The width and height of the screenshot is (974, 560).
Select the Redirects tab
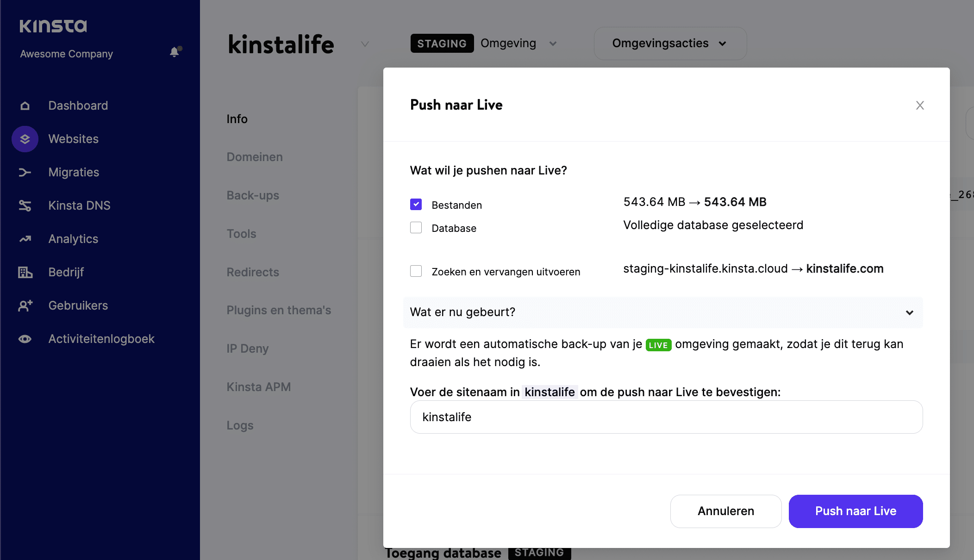253,272
